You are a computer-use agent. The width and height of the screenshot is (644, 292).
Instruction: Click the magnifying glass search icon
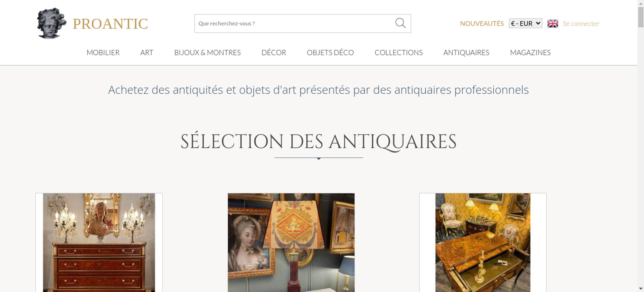tap(400, 23)
